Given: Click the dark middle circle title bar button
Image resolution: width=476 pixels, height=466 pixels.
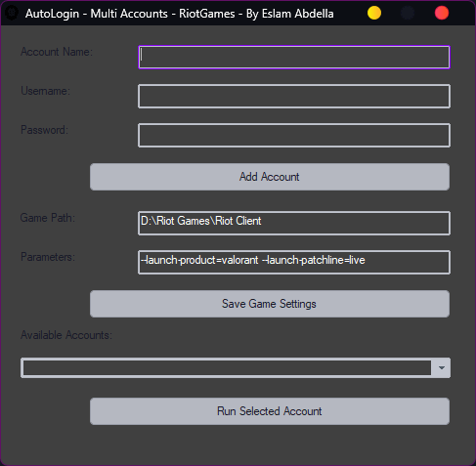Looking at the screenshot, I should pos(408,13).
